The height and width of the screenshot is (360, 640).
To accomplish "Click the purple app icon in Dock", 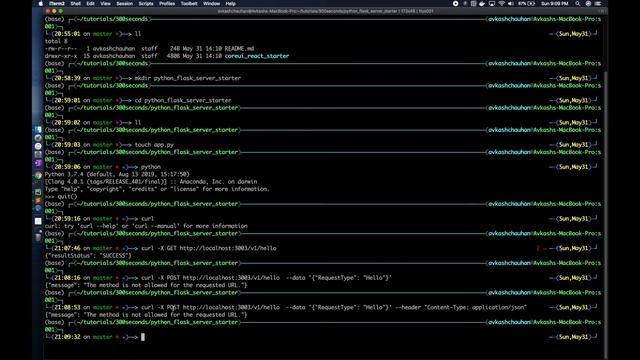I will (x=38, y=163).
